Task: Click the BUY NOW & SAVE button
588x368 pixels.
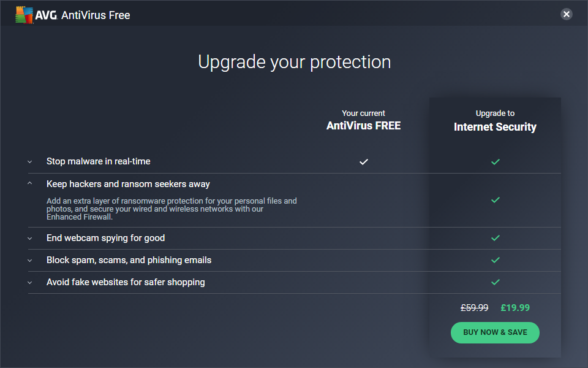Action: [495, 332]
